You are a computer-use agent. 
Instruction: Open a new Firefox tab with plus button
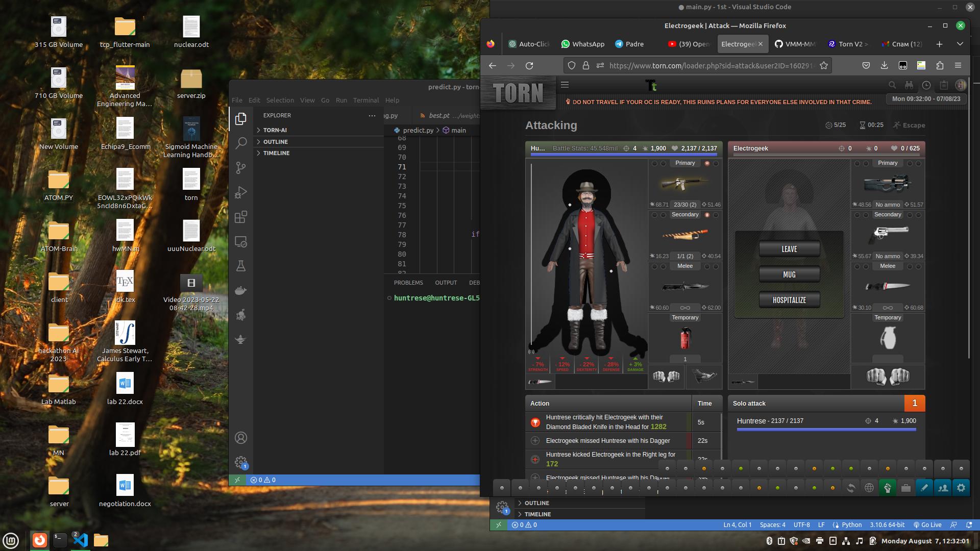939,44
